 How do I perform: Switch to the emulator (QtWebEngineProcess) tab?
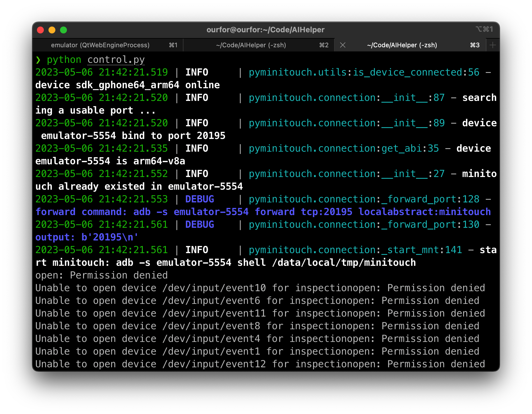[x=100, y=45]
